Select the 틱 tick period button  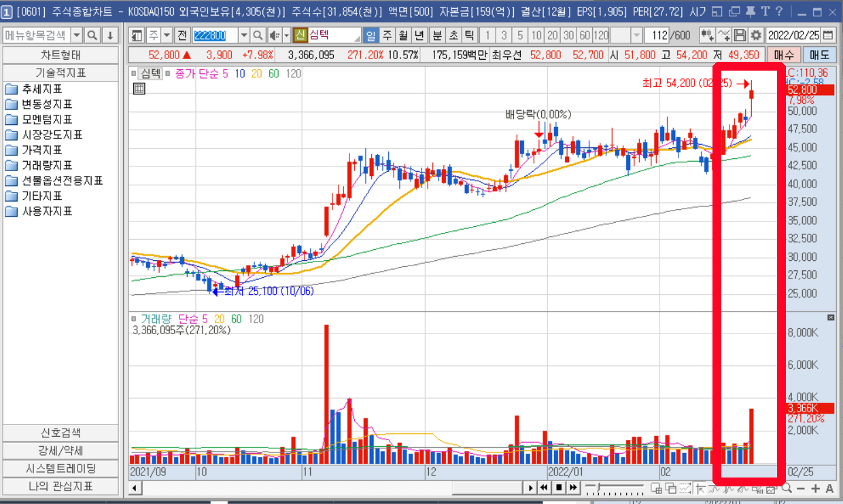pyautogui.click(x=470, y=35)
